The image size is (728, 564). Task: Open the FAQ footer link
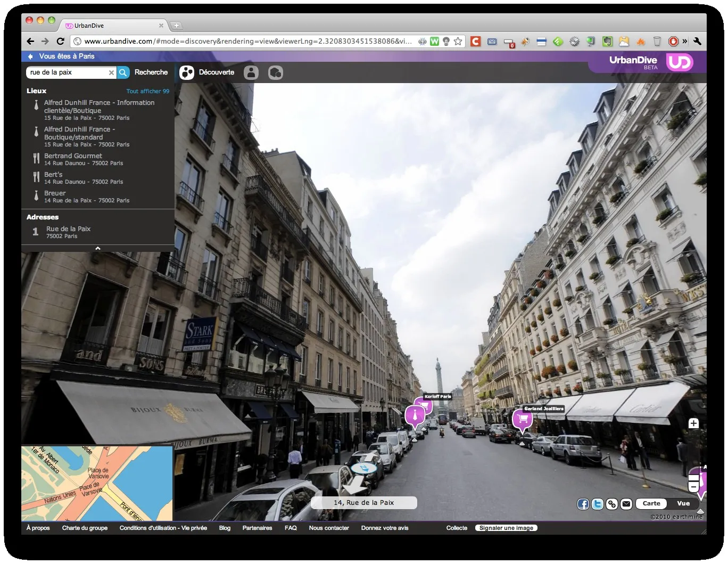point(291,528)
